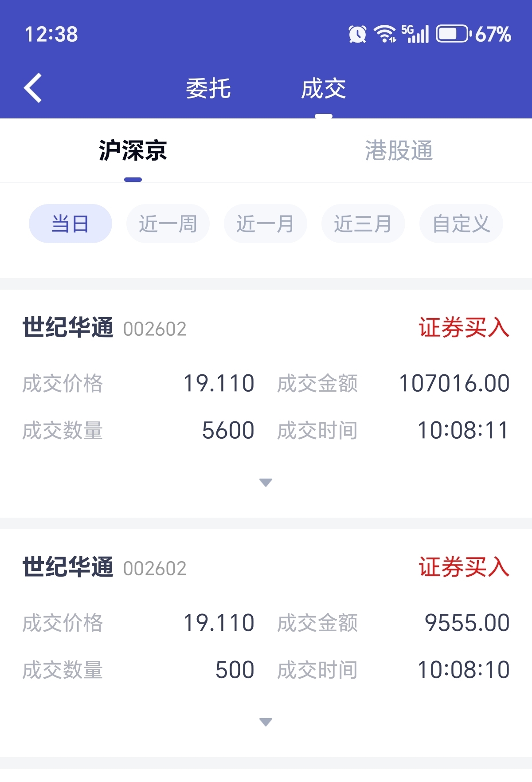Tap the 5G signal strength icon
The width and height of the screenshot is (532, 782).
[415, 34]
